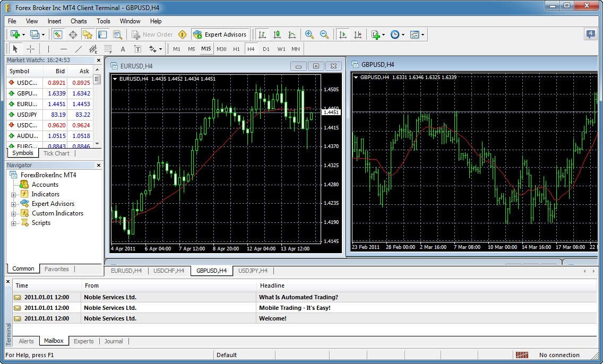Switch to the Journal tab
This screenshot has height=364, width=603.
click(x=114, y=341)
